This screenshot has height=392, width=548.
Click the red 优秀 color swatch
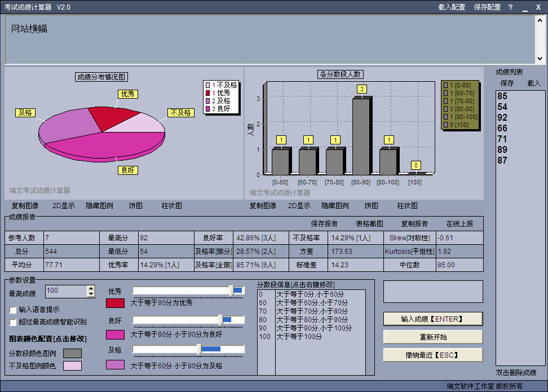(x=116, y=303)
